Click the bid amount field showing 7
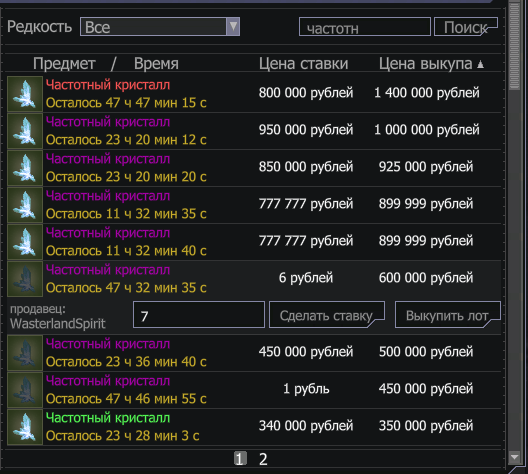The height and width of the screenshot is (474, 528). 199,315
